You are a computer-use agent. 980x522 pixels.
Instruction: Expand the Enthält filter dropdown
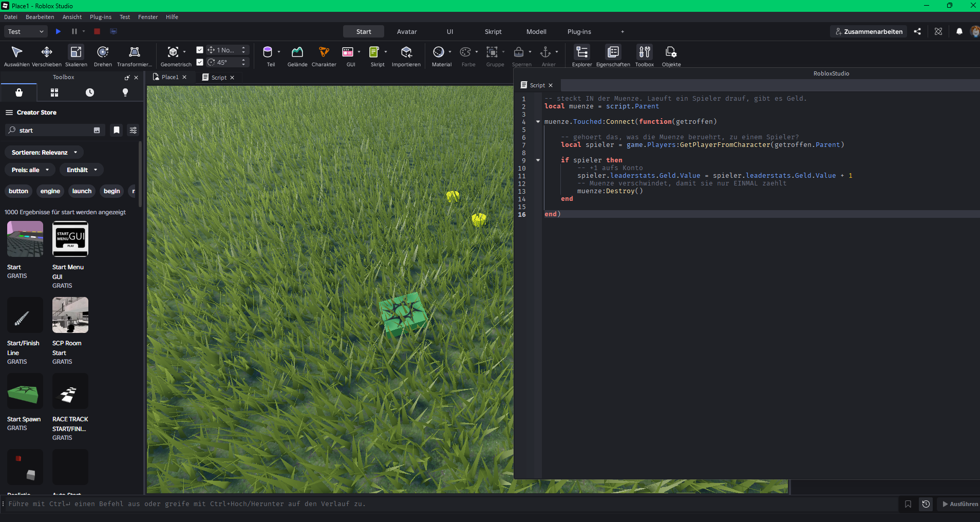[82, 170]
